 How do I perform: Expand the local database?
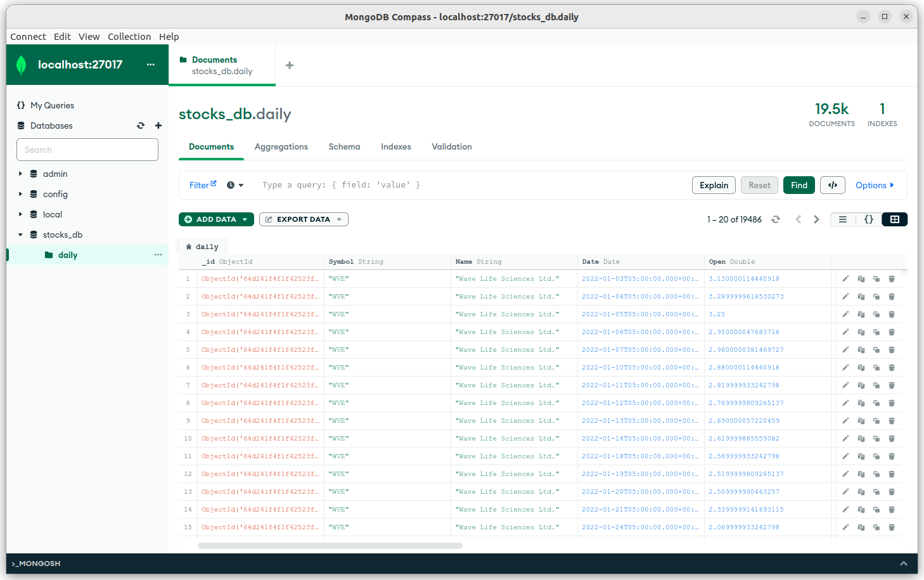click(20, 214)
